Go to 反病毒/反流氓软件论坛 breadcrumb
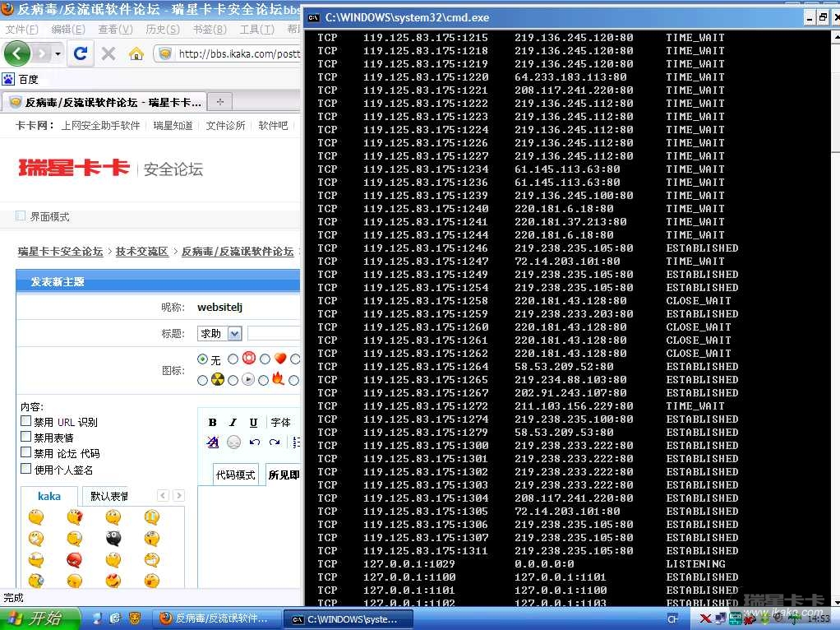This screenshot has height=630, width=840. (238, 252)
